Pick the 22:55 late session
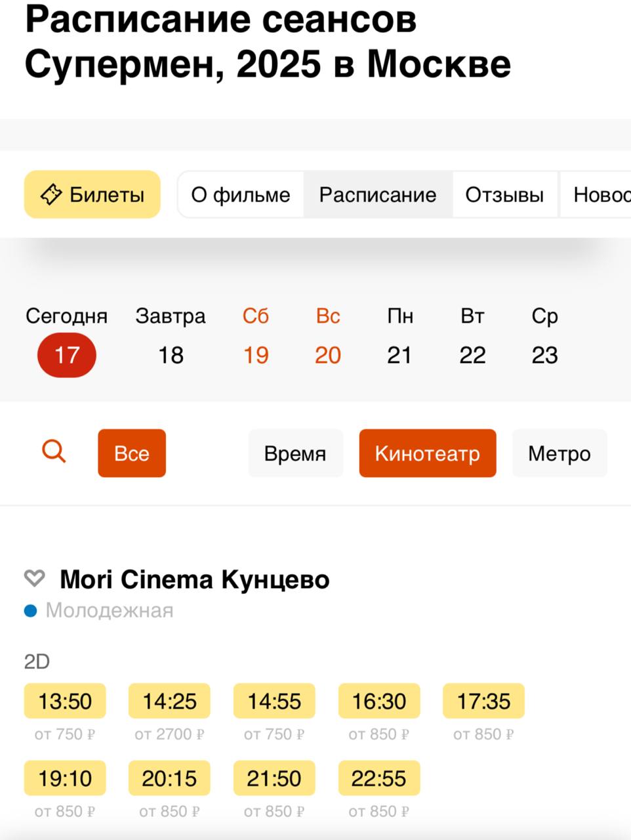The width and height of the screenshot is (631, 840). (379, 778)
